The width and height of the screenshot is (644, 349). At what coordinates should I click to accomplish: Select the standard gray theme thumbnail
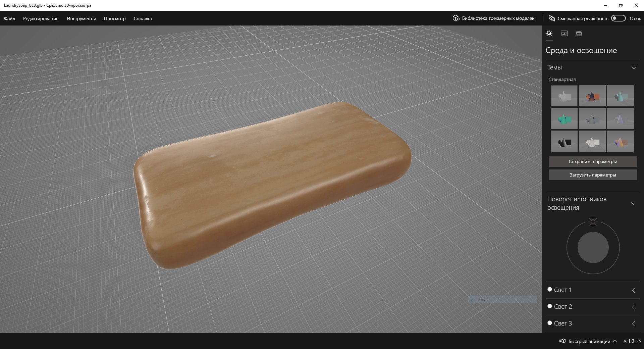[x=564, y=96]
